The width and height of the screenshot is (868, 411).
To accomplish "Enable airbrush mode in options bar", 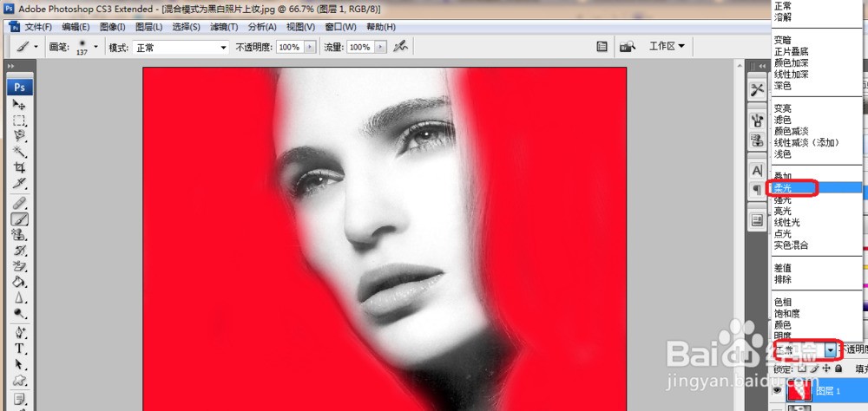I will [399, 48].
